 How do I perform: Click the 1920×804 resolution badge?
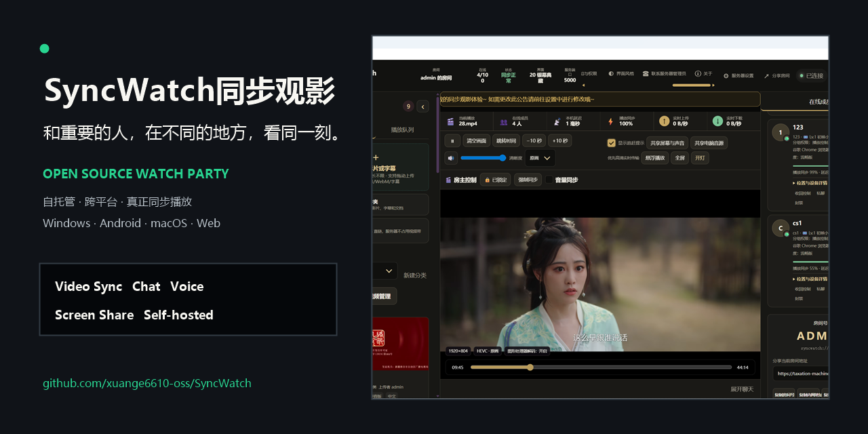coord(458,351)
